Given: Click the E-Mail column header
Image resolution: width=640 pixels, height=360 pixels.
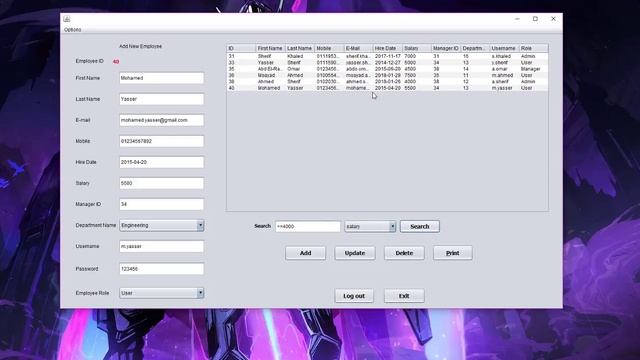Looking at the screenshot, I should coord(358,48).
